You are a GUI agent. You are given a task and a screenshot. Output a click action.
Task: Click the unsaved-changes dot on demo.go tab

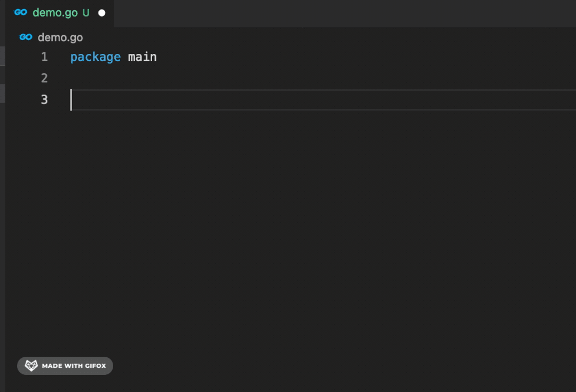click(102, 13)
